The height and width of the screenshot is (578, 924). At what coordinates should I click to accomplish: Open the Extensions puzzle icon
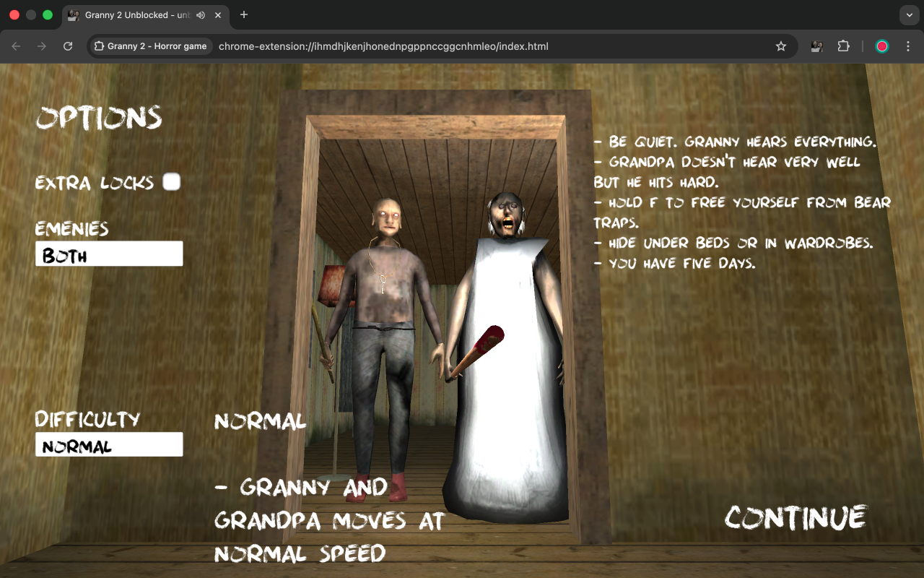click(843, 46)
